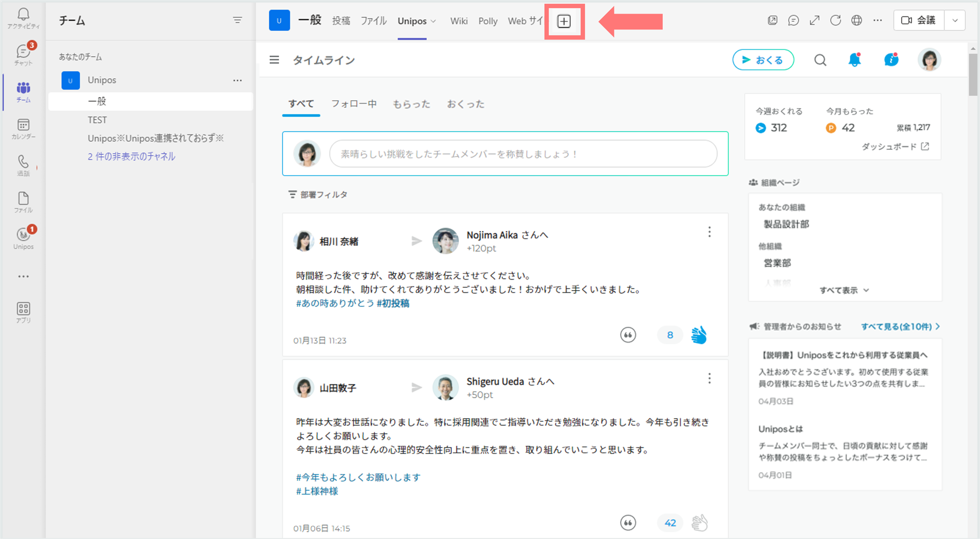This screenshot has height=539, width=980.
Task: Open profile avatar in Unipos header
Action: point(929,60)
